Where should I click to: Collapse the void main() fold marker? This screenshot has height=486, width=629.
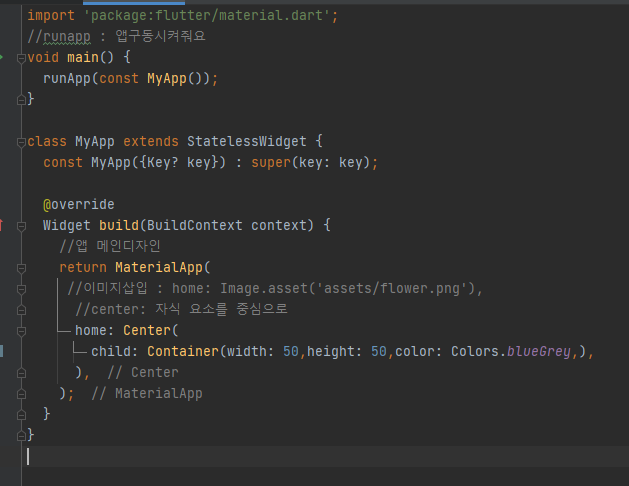pos(21,59)
